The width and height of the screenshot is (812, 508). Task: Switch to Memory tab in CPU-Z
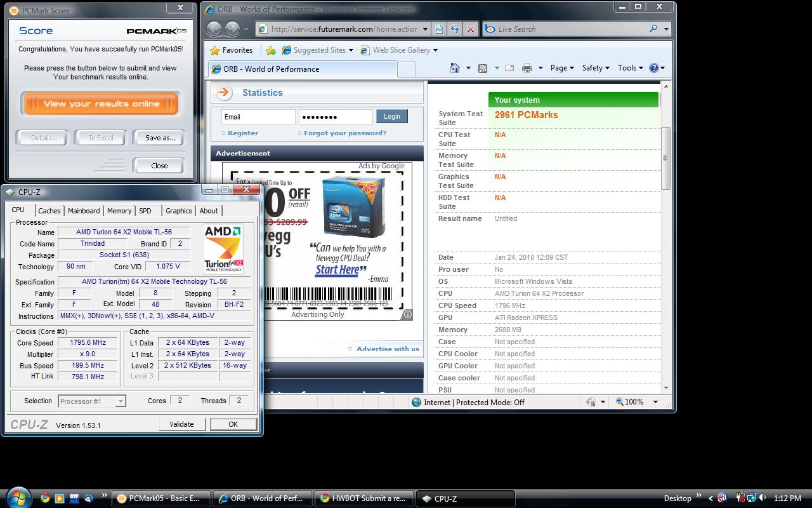pyautogui.click(x=119, y=211)
